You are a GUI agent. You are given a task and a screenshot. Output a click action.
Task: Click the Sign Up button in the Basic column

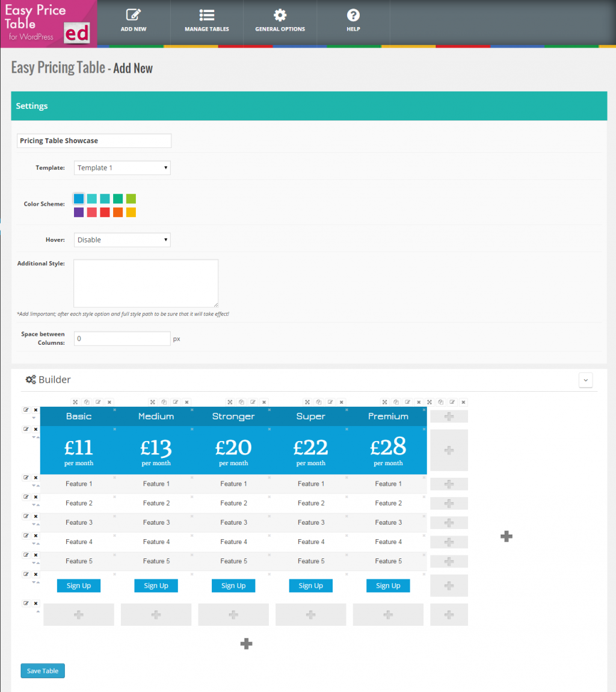[78, 585]
